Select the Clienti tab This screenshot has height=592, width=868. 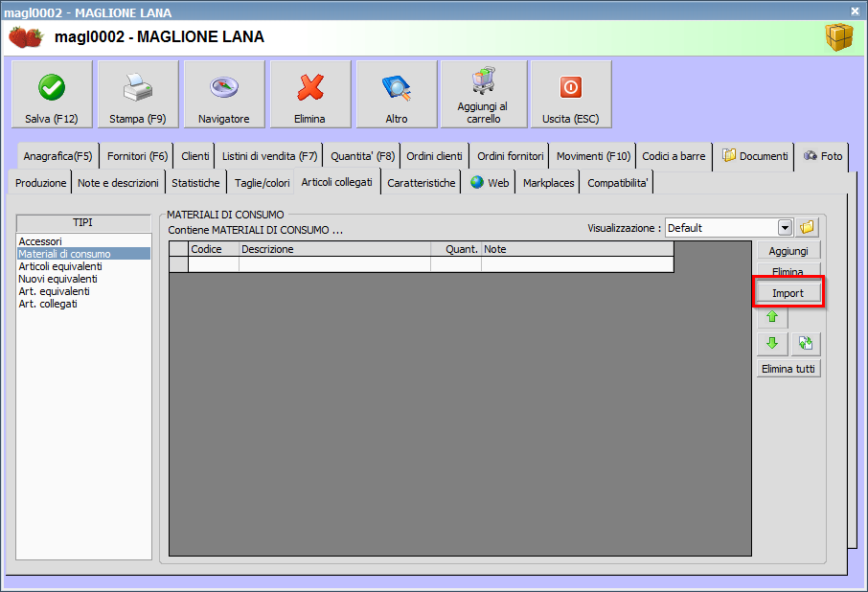194,156
